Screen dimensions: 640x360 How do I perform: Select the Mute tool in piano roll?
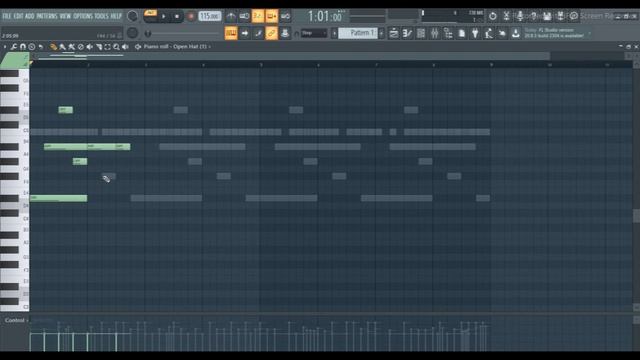pyautogui.click(x=89, y=47)
